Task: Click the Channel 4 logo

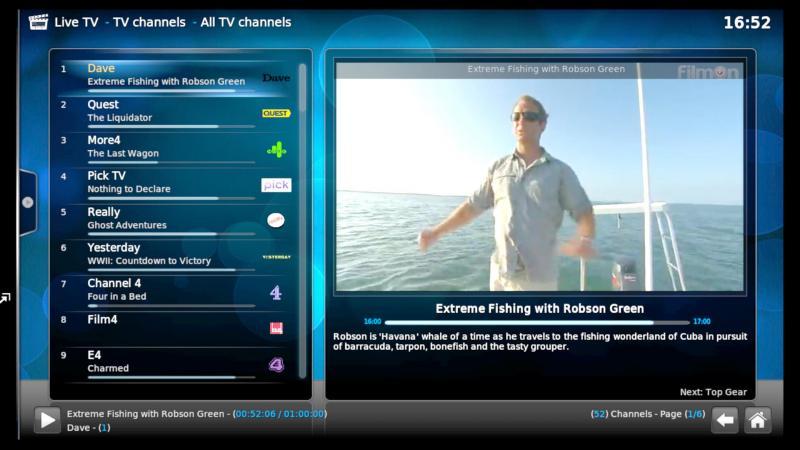Action: (x=276, y=292)
